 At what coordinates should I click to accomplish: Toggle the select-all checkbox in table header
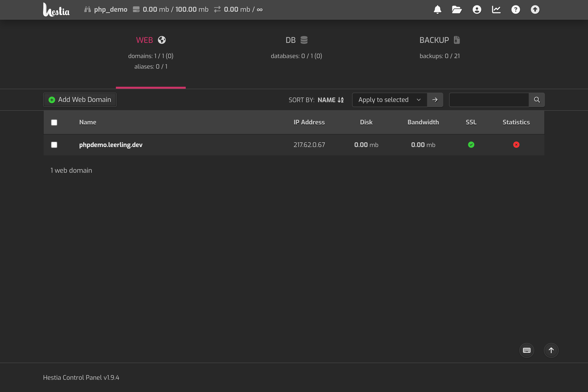[54, 122]
